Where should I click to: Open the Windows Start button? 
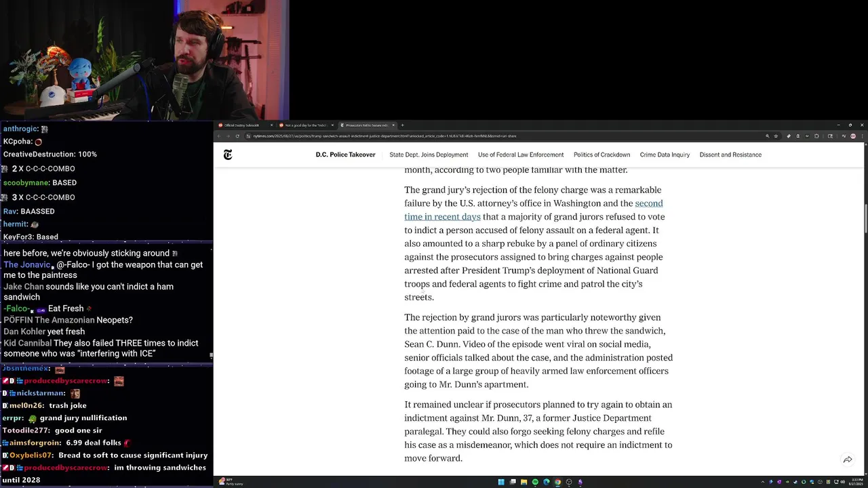[501, 482]
